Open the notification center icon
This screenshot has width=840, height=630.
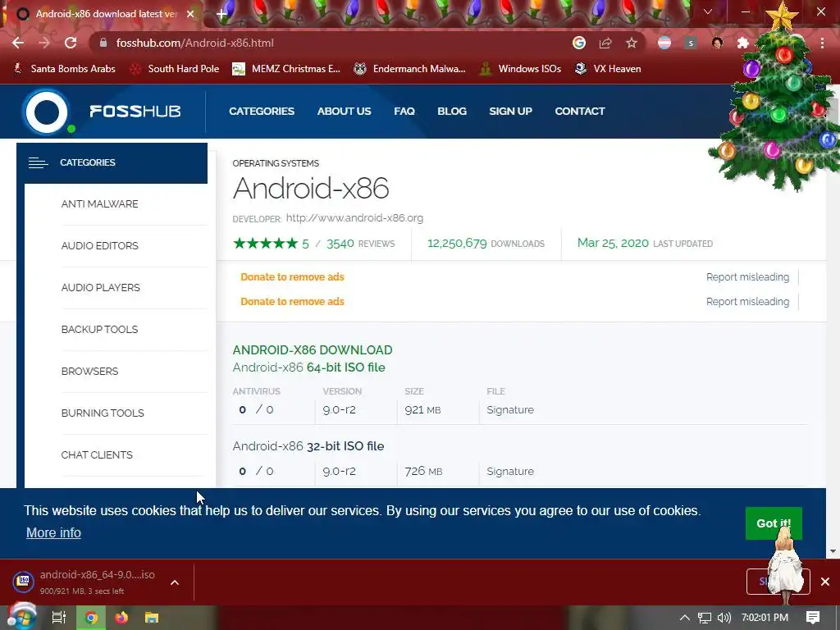coord(813,618)
